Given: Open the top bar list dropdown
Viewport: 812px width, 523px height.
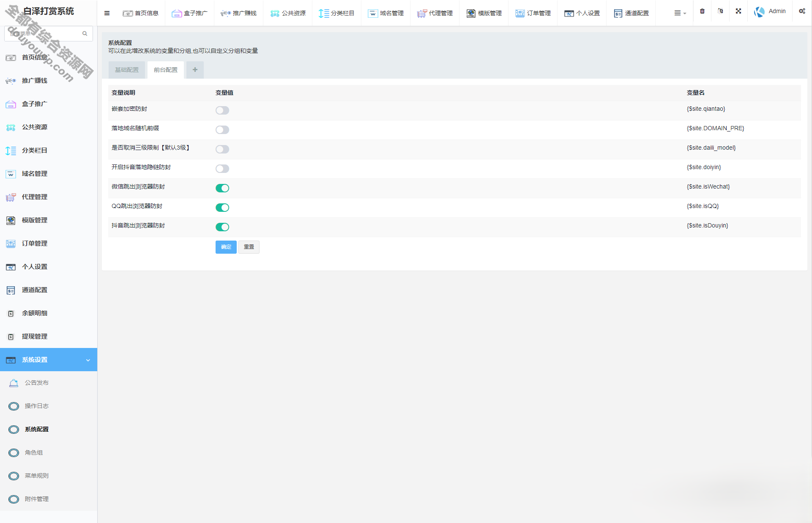Looking at the screenshot, I should click(680, 13).
